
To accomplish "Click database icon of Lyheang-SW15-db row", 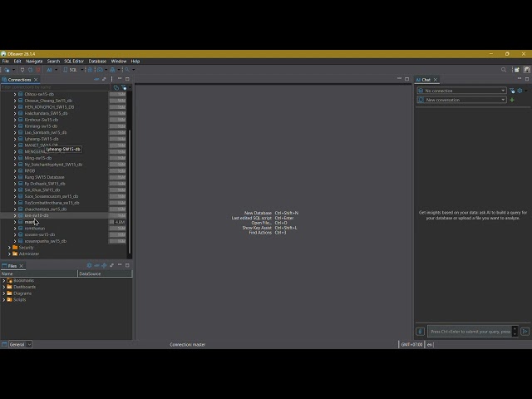I will coord(20,139).
